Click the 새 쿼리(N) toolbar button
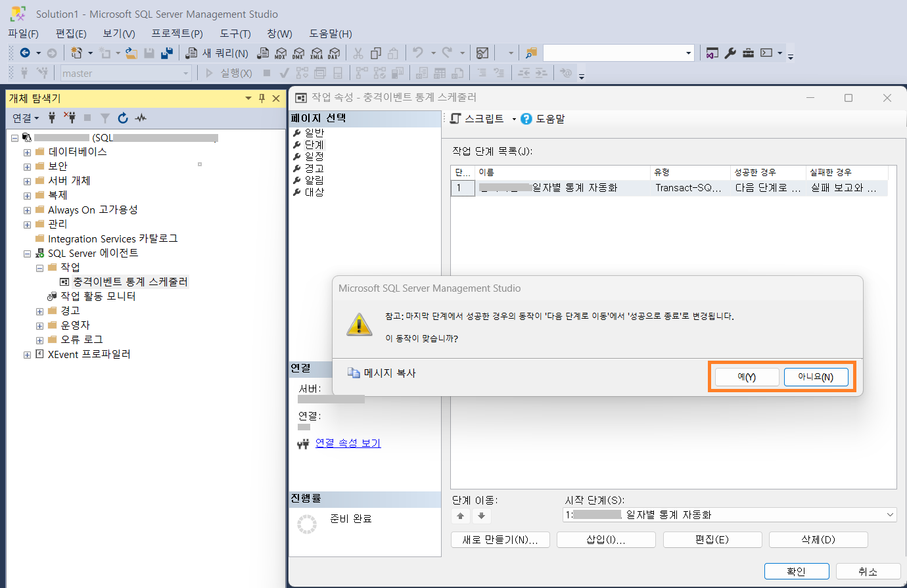The width and height of the screenshot is (907, 588). 217,53
